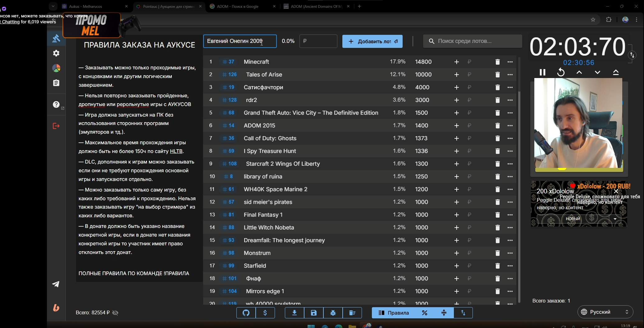Click the Добавить лот button
644x328 pixels.
coord(372,41)
